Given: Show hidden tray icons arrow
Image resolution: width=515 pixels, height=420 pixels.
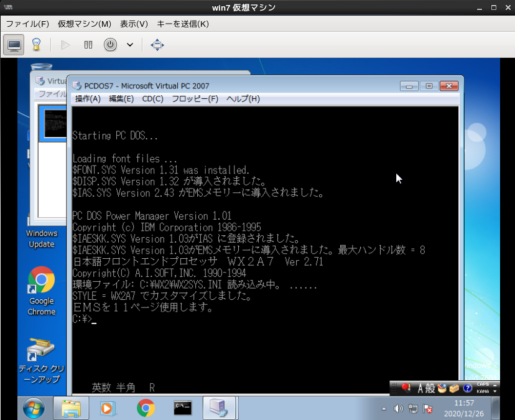Looking at the screenshot, I should pyautogui.click(x=384, y=409).
